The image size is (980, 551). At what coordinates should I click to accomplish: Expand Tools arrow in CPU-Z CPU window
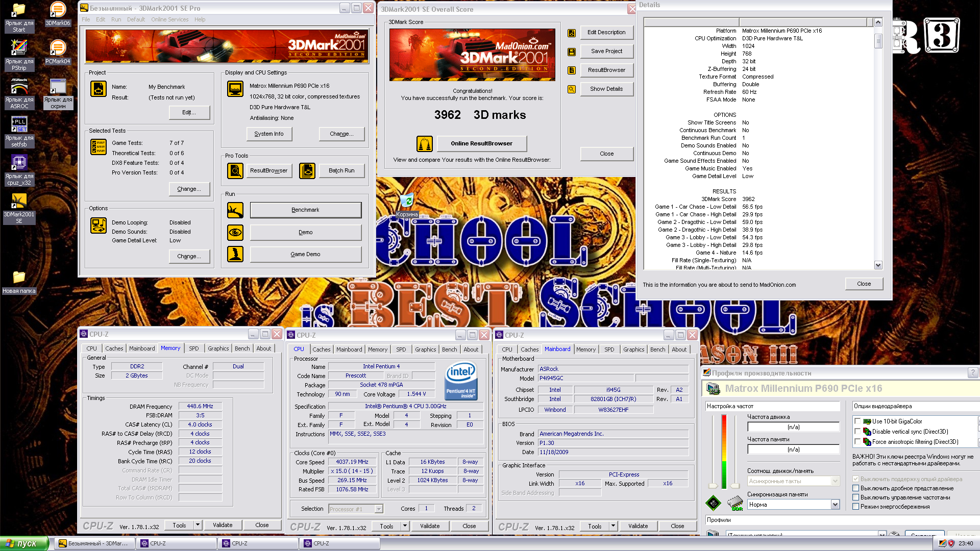click(x=405, y=526)
